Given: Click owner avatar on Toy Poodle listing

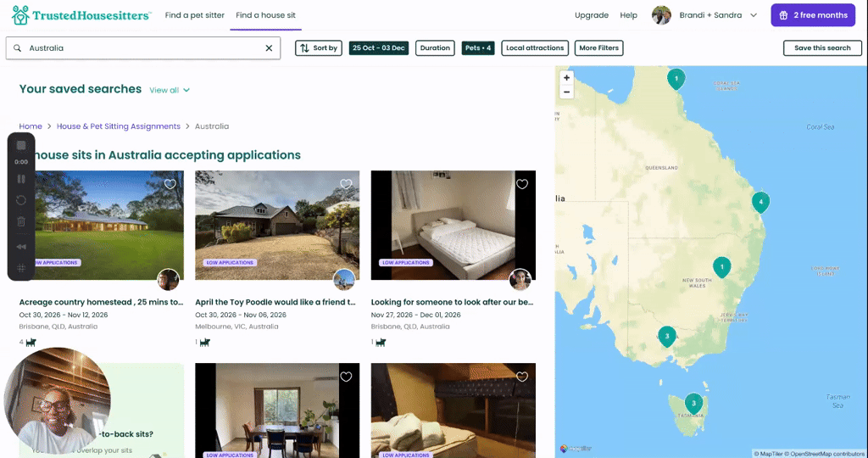Looking at the screenshot, I should click(x=344, y=280).
